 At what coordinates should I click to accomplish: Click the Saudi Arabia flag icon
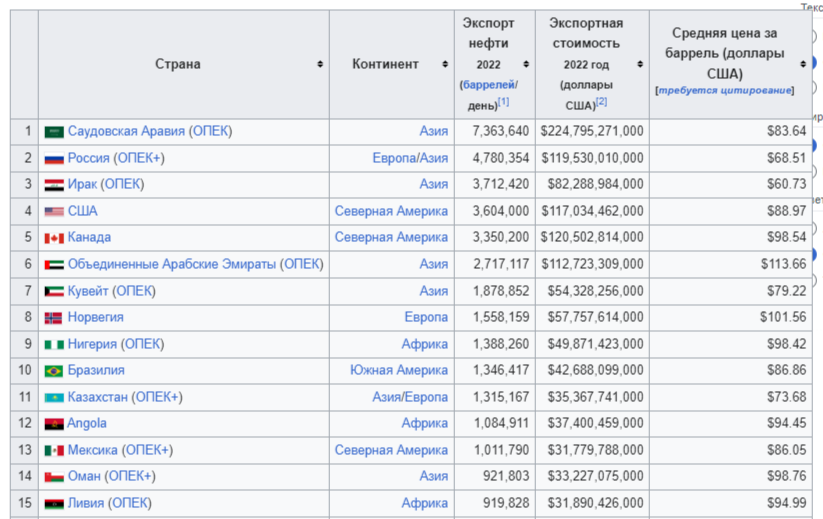[x=54, y=132]
